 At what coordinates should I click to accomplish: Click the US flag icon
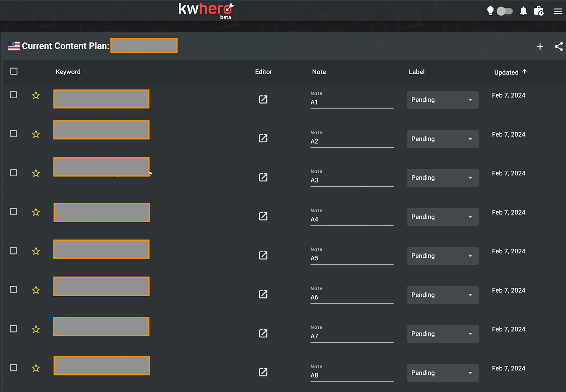coord(14,46)
